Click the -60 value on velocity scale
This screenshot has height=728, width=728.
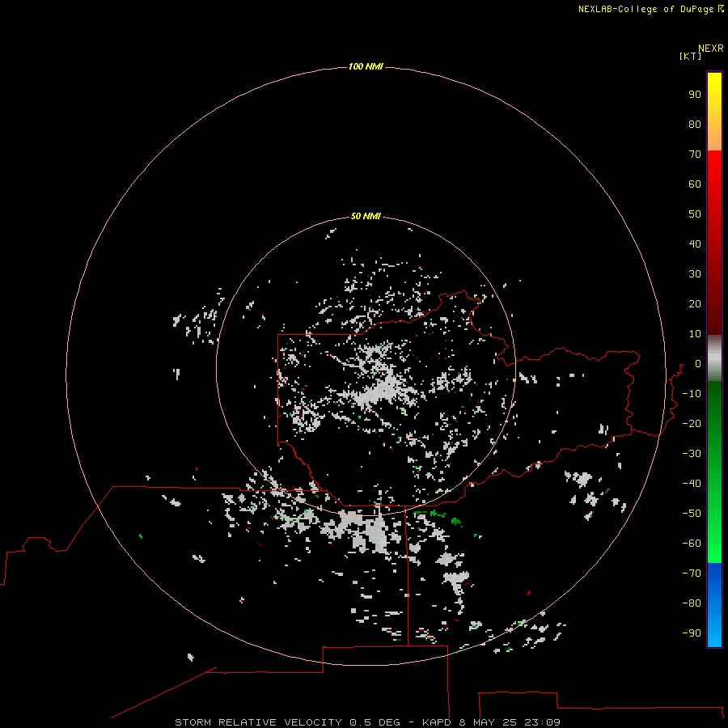(x=692, y=544)
